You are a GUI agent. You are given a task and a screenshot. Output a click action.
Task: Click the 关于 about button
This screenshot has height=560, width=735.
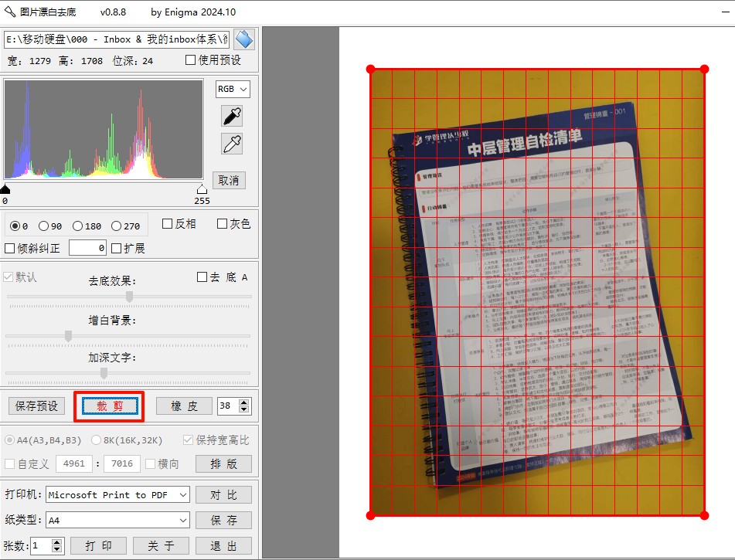click(162, 546)
